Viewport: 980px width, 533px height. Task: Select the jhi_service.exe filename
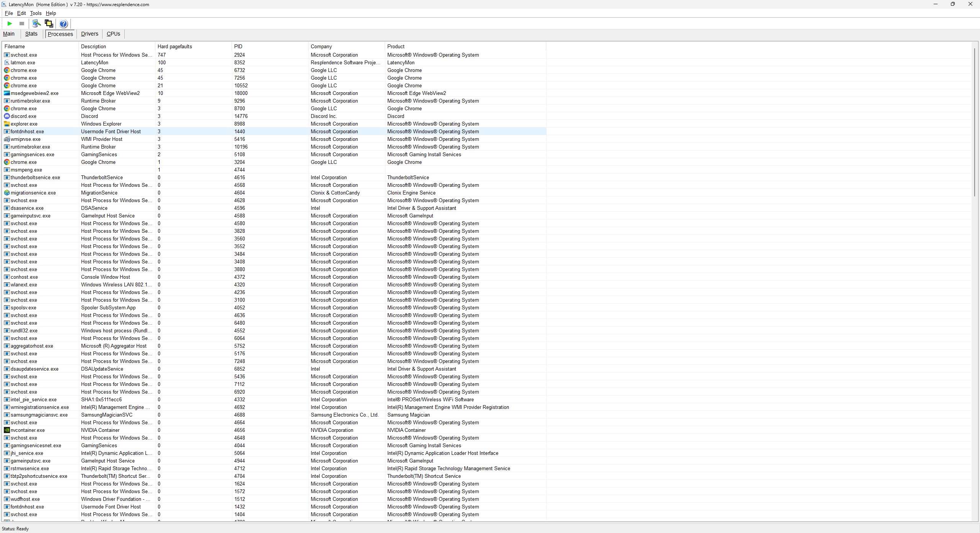[27, 453]
